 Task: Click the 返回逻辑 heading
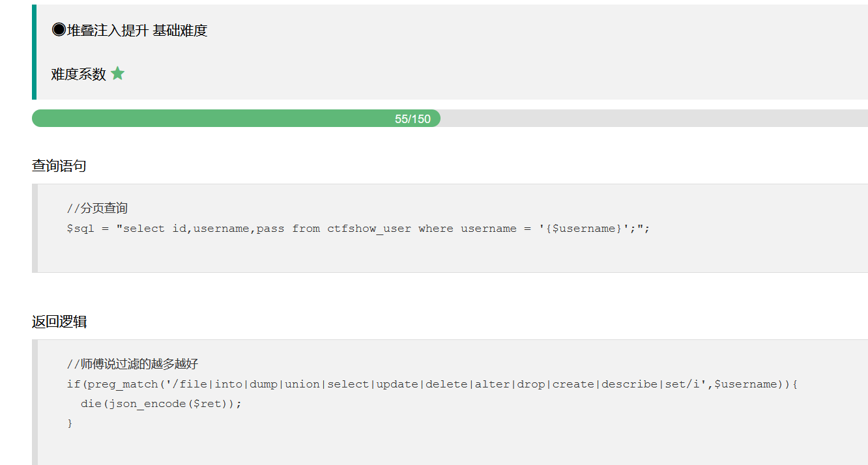click(x=59, y=322)
